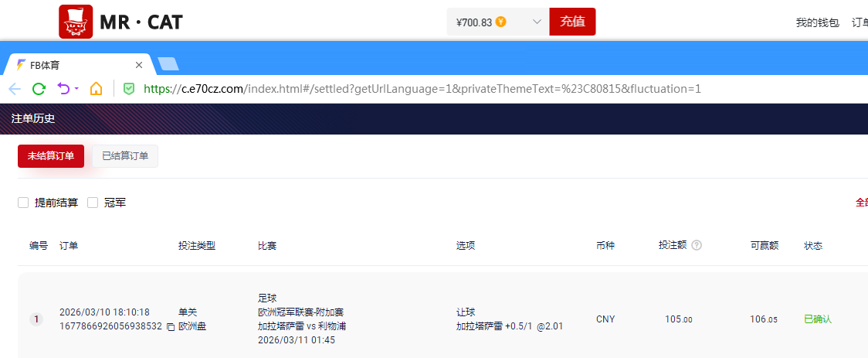Screen dimensions: 868x358
Task: Click the 可赢额 column header
Action: 764,246
